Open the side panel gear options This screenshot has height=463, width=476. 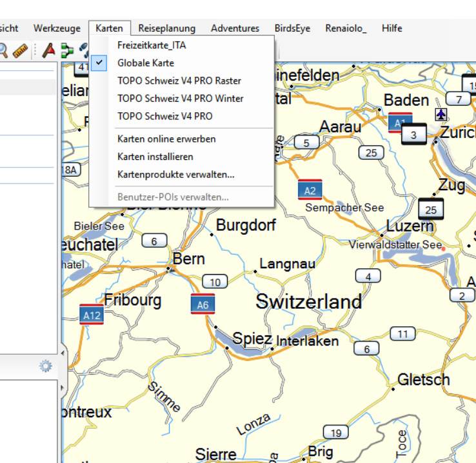pos(45,366)
